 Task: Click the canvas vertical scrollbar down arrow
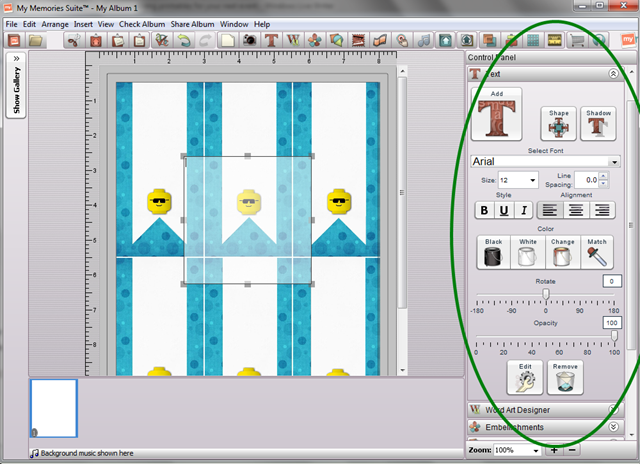402,371
